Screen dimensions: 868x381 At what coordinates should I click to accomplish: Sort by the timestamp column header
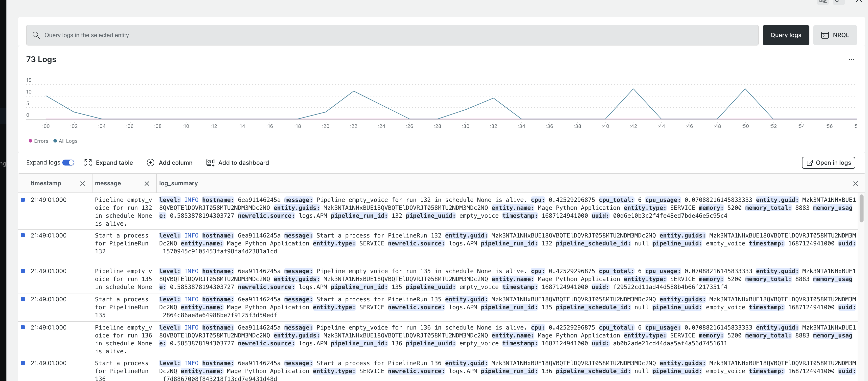pos(46,183)
